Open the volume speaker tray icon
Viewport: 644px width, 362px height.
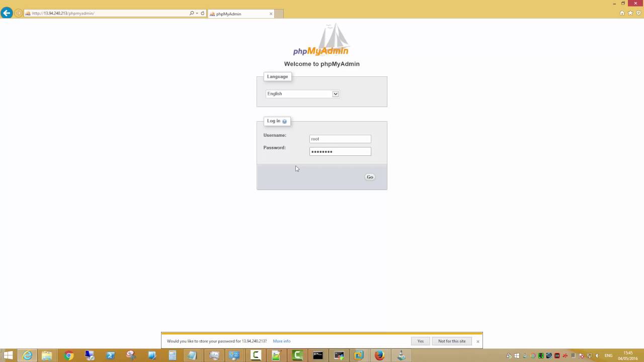pos(597,355)
